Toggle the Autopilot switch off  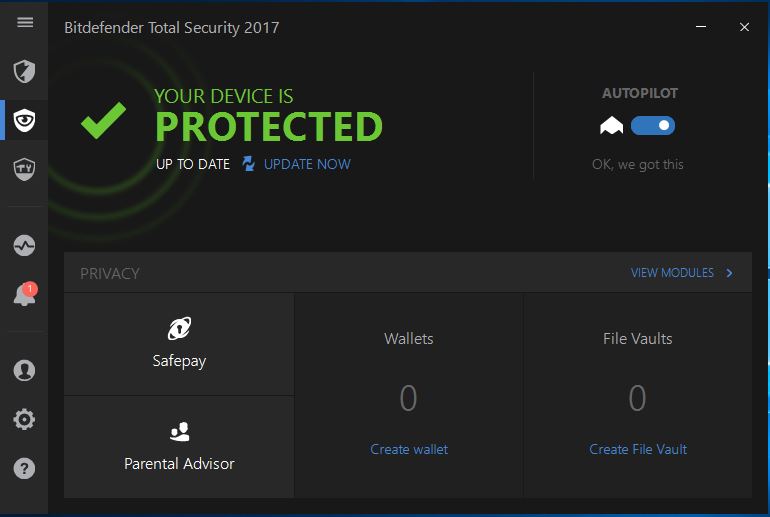click(x=653, y=126)
